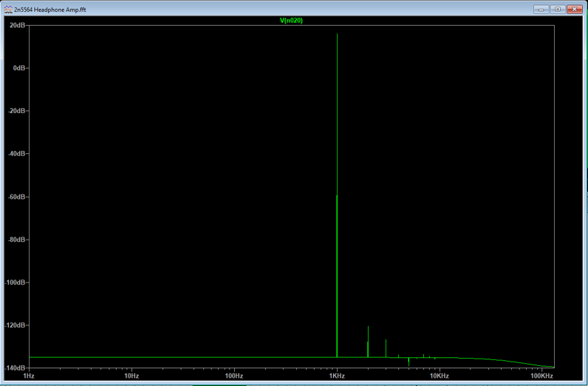Image resolution: width=588 pixels, height=386 pixels.
Task: Click the V(n020) trace label
Action: pos(291,20)
